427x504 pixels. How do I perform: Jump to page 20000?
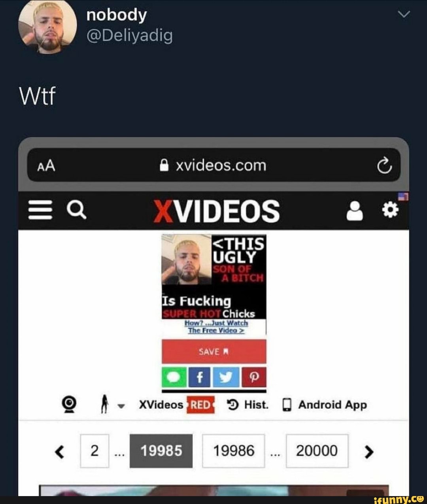point(317,451)
